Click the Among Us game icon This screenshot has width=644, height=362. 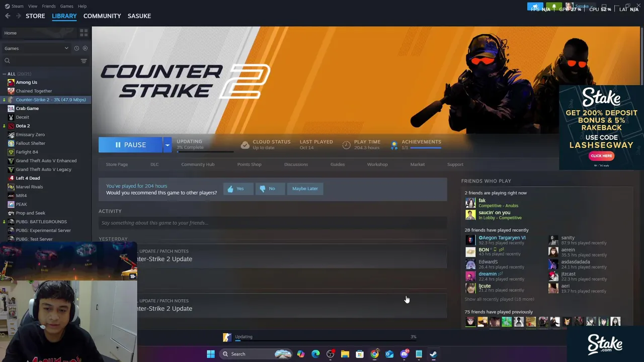[11, 82]
